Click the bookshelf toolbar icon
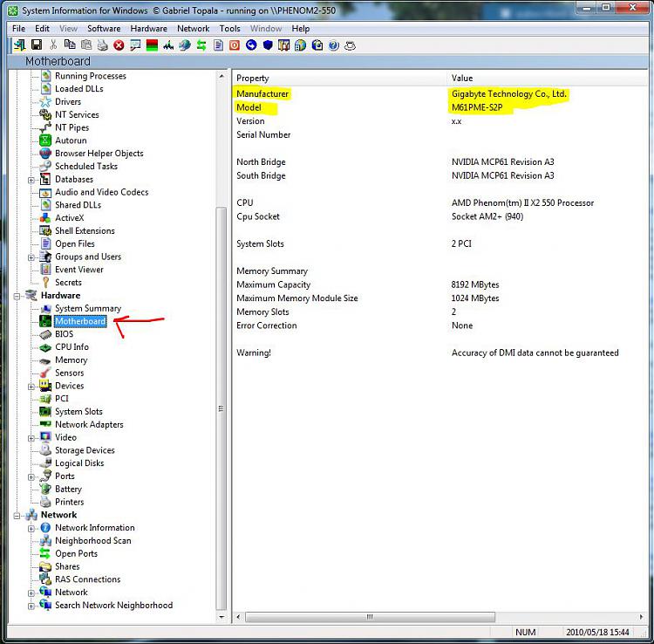Screen dimensions: 654x644 tap(284, 45)
